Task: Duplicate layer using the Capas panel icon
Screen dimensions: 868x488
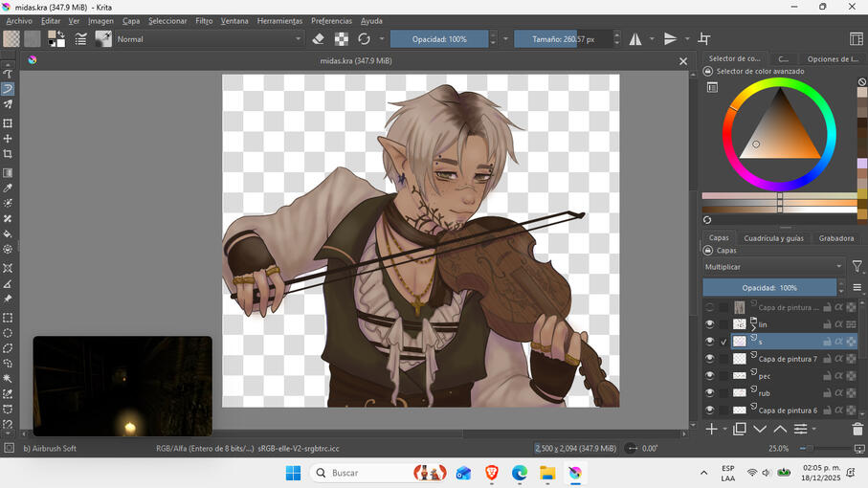Action: pos(739,429)
